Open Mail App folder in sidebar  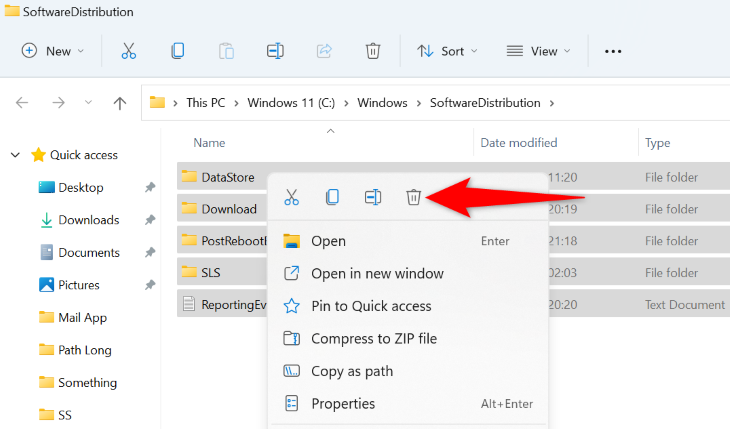coord(82,317)
